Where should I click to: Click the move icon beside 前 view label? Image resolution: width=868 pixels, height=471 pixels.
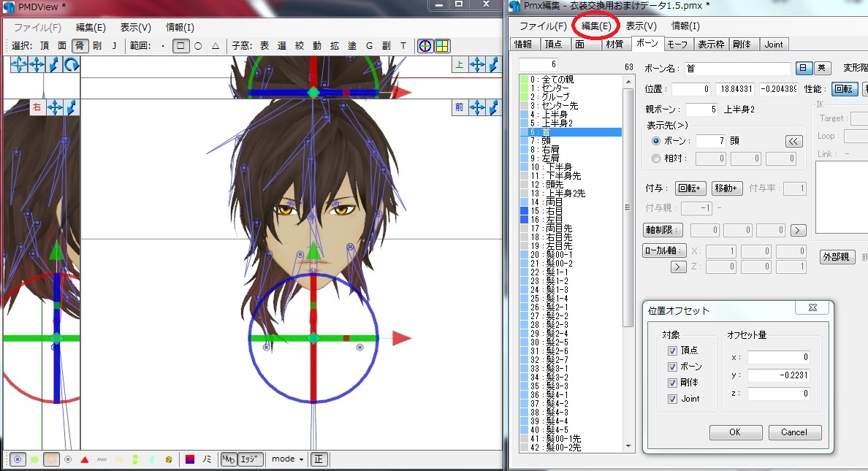tap(477, 107)
